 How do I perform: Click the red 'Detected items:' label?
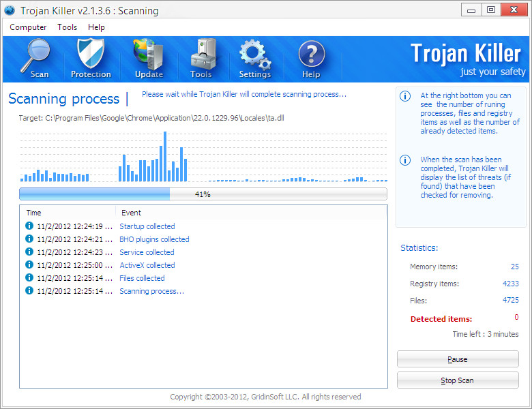coord(441,319)
